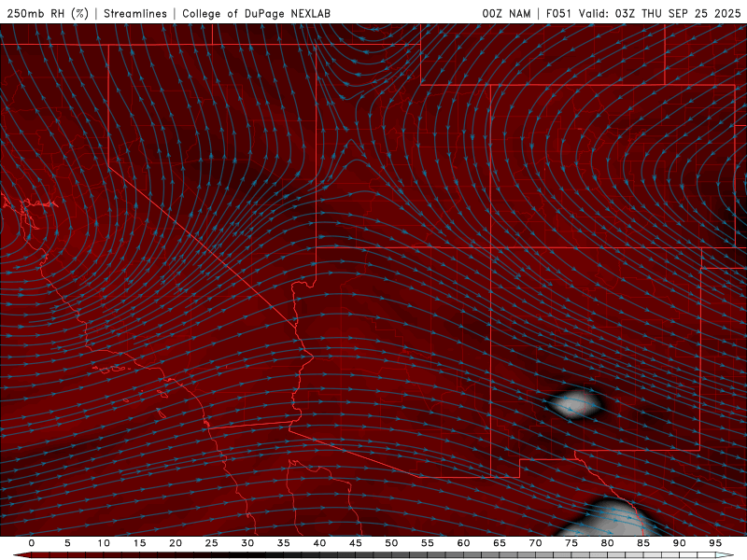
Task: Click the "50" color scale label
Action: coord(391,543)
